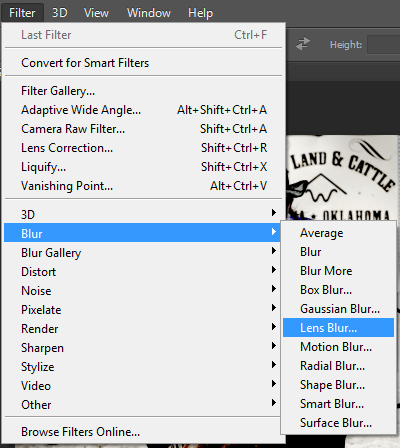The width and height of the screenshot is (400, 448).
Task: Open the 3D menu in menu bar
Action: 60,13
